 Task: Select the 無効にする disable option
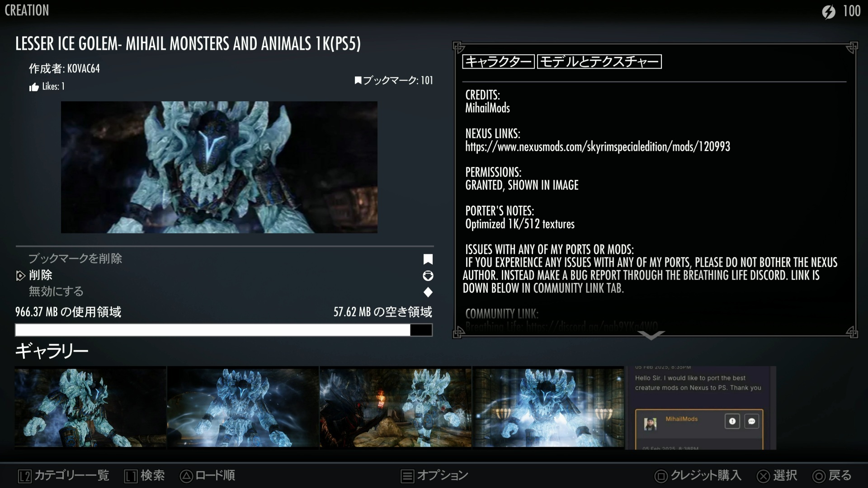coord(56,291)
